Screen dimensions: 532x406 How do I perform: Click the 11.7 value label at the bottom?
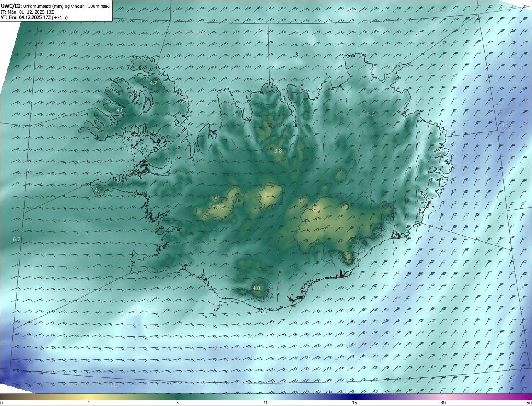pos(115,385)
